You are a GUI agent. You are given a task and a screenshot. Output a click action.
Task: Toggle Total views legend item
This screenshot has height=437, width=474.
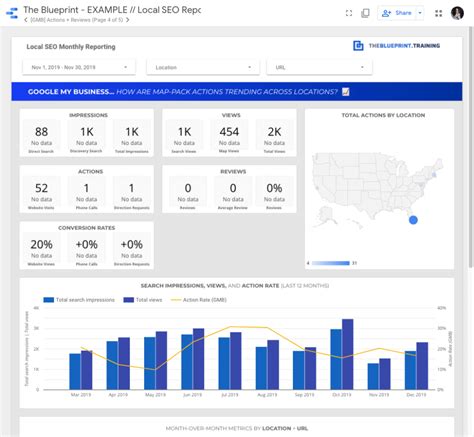coord(143,300)
